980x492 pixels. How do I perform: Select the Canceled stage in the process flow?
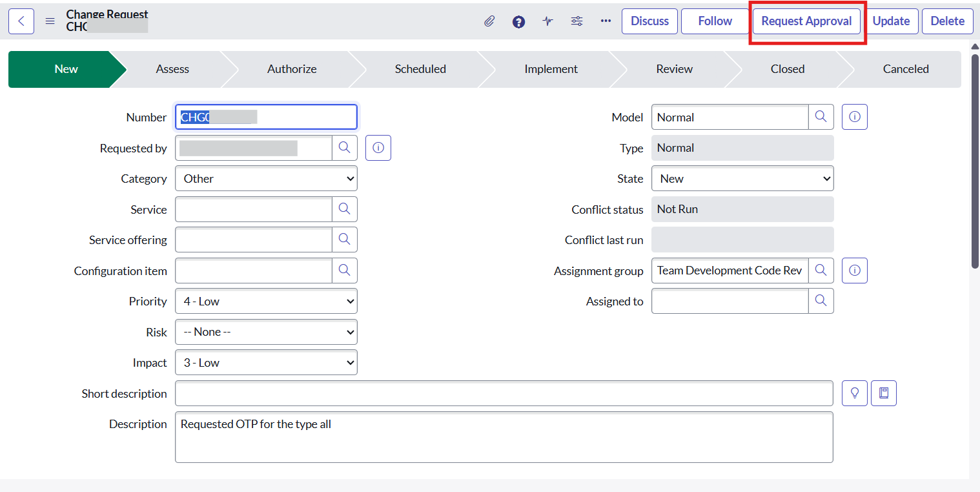[x=906, y=69]
